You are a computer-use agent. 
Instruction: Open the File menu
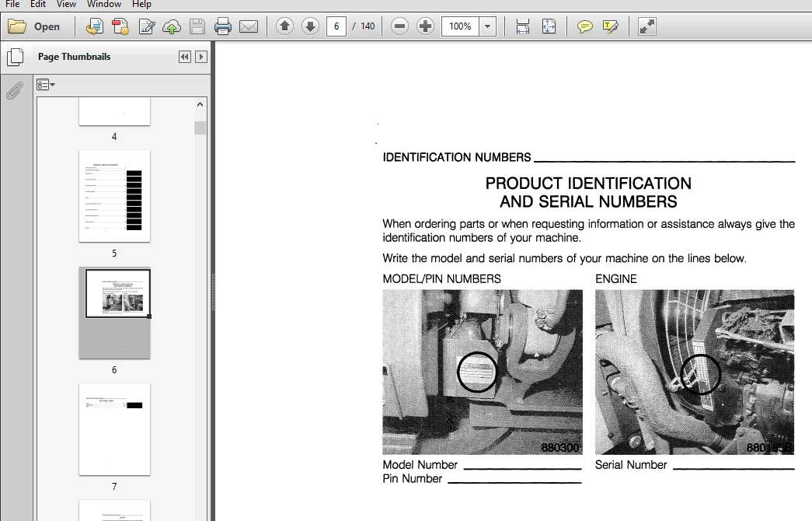(x=12, y=4)
